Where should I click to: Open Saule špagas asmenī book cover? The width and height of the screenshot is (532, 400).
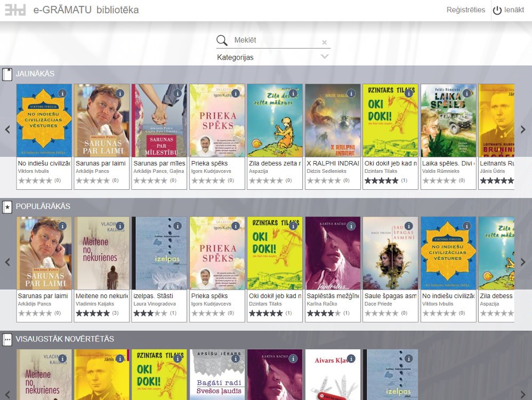tap(390, 253)
